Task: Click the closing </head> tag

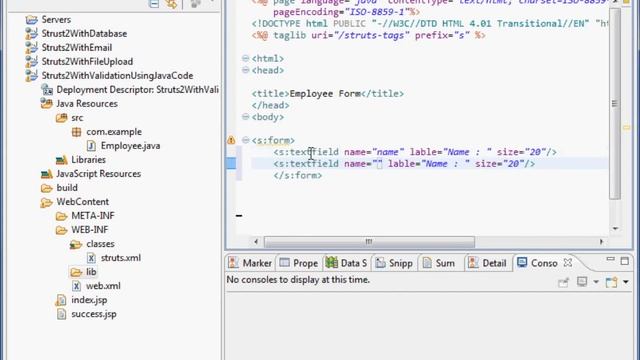Action: 271,105
